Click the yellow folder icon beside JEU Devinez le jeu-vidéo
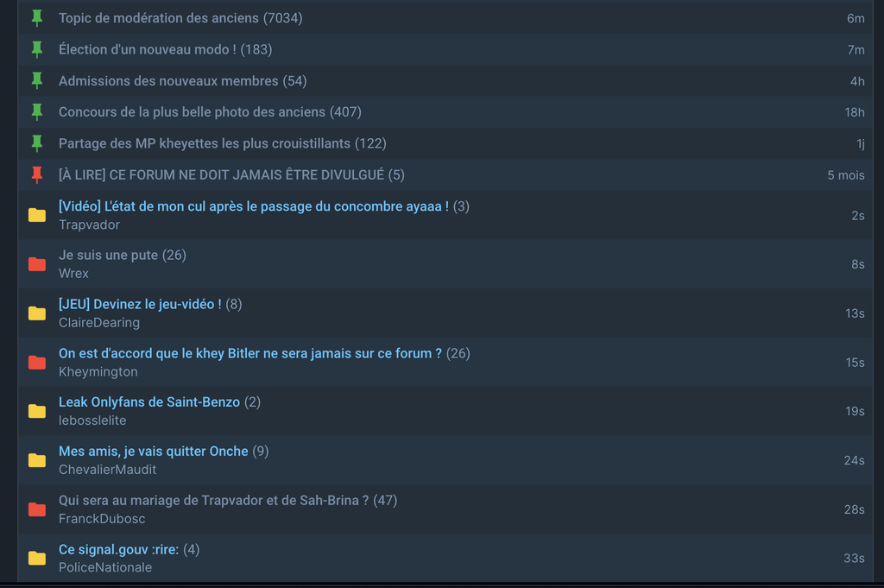The image size is (884, 588). 37,313
